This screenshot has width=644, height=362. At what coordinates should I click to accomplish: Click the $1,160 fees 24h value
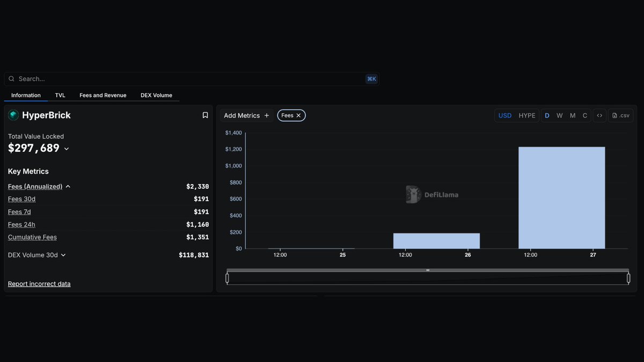click(x=197, y=225)
